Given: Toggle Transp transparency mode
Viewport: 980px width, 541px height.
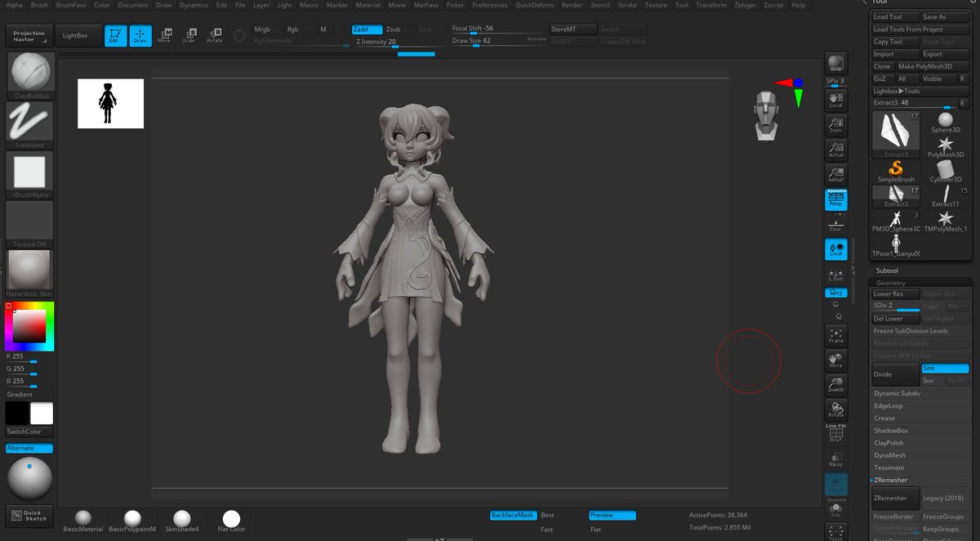Looking at the screenshot, I should [x=835, y=459].
